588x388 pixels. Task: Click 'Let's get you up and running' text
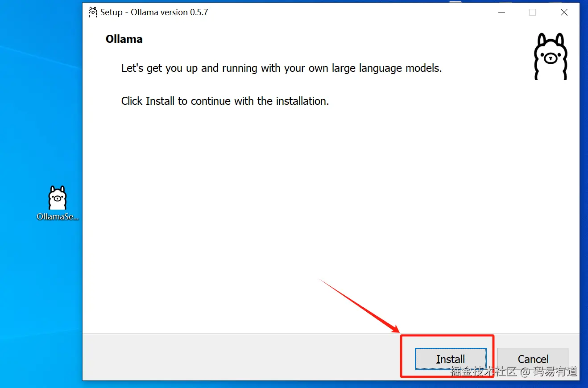pos(282,69)
